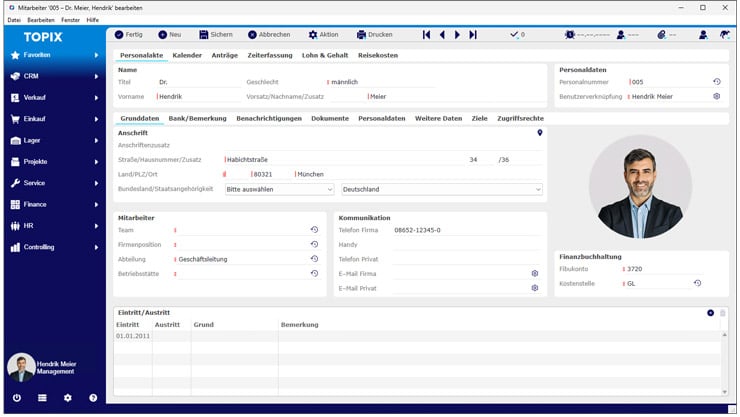The height and width of the screenshot is (417, 740).
Task: Click the map pin icon in Anschrift
Action: point(540,132)
